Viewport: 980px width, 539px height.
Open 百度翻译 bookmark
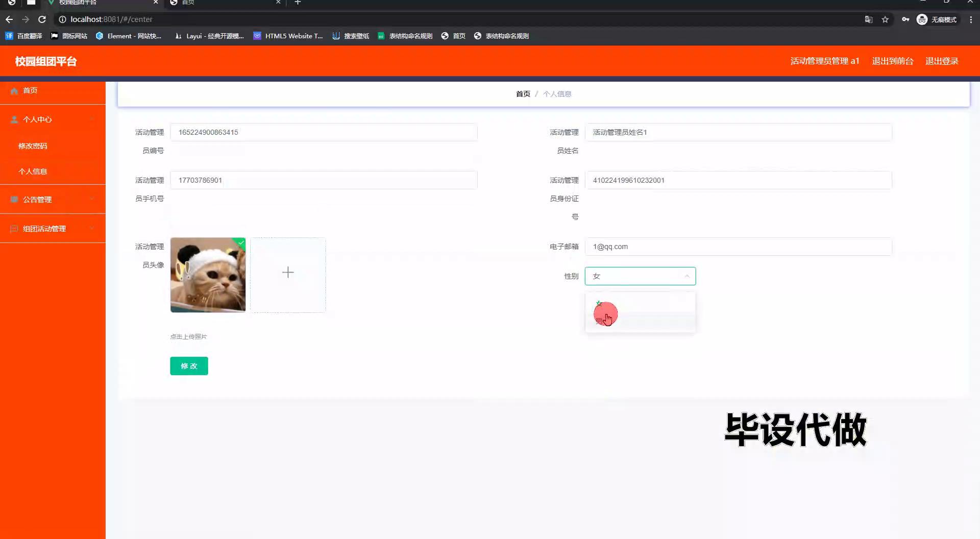(x=24, y=36)
